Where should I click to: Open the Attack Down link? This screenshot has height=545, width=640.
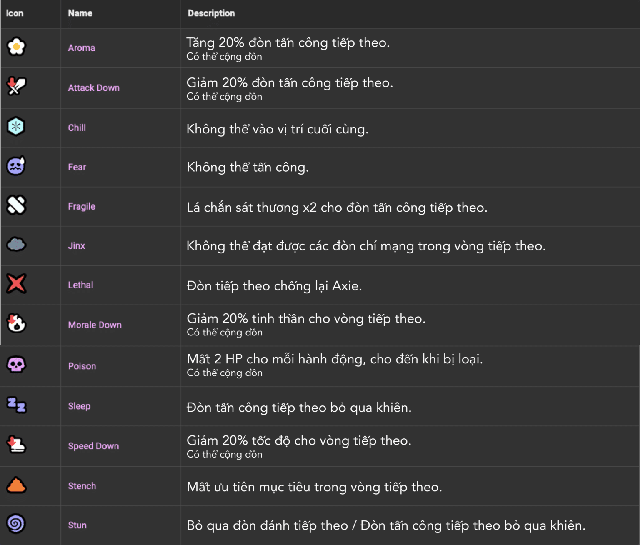point(94,88)
